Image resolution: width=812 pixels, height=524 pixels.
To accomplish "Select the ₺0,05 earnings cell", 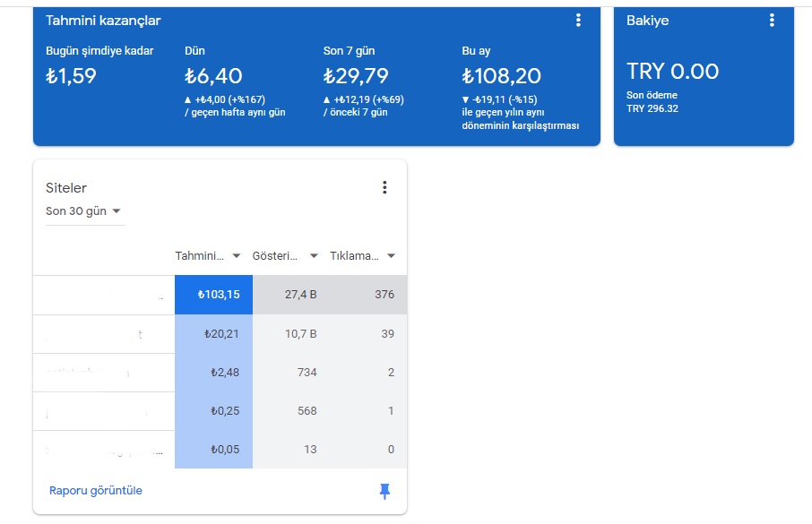I will click(213, 450).
